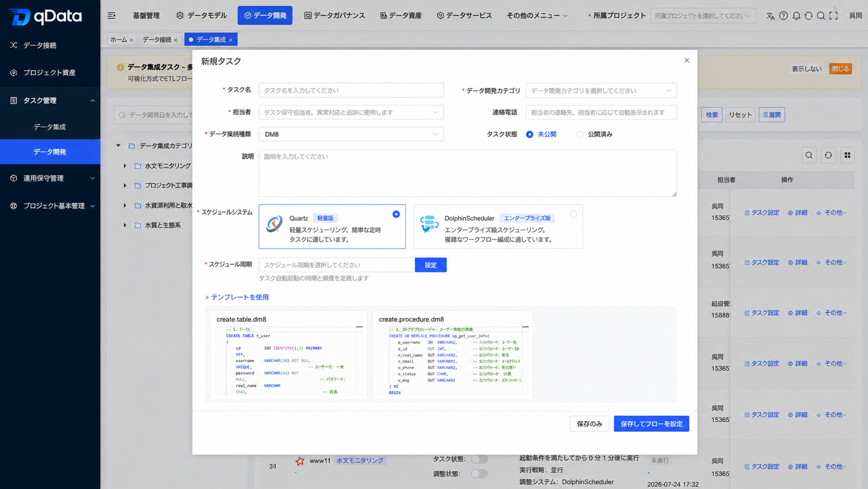This screenshot has height=489, width=868.
Task: Click the 設定 schedule button
Action: (x=430, y=265)
